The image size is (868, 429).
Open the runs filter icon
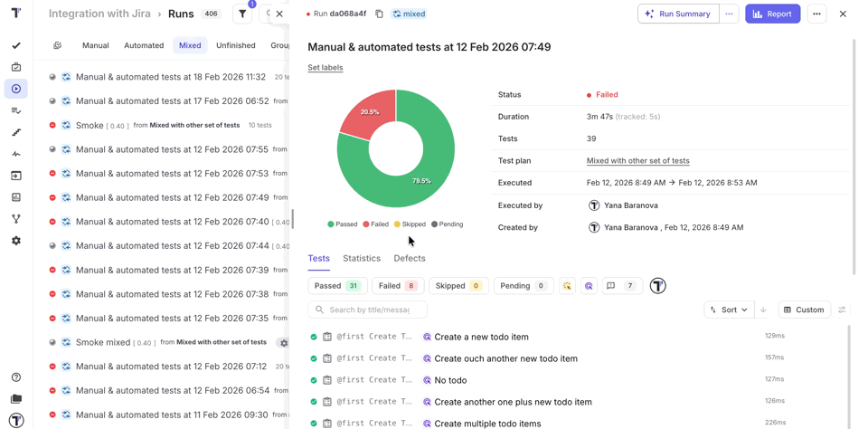[x=242, y=14]
